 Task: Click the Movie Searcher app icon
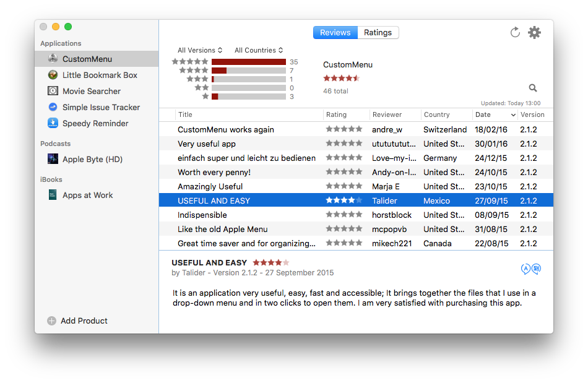click(x=53, y=91)
